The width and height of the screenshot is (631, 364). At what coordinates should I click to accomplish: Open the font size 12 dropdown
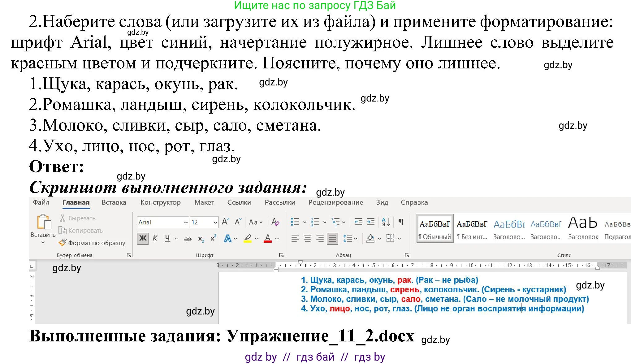(x=215, y=222)
